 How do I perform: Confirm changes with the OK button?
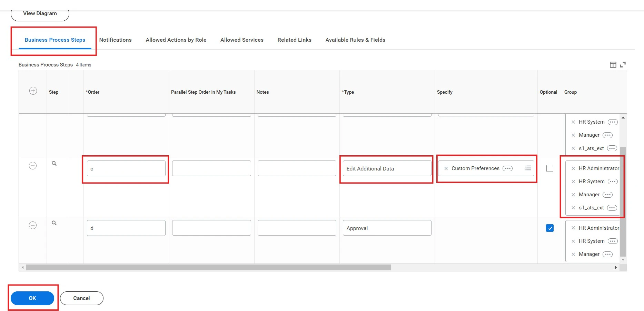click(32, 298)
